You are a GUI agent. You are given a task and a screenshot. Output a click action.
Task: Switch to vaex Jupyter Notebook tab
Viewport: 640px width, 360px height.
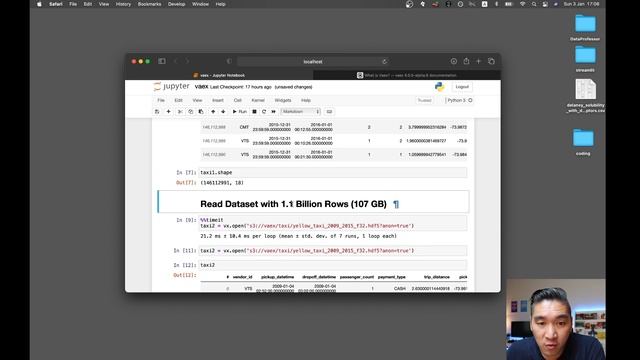[219, 75]
